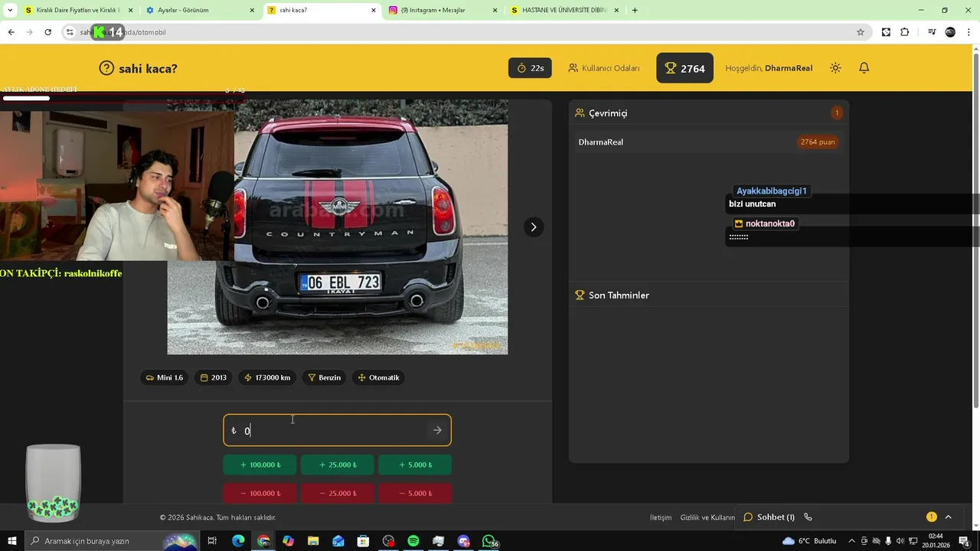Show next car photo with arrow

click(x=534, y=227)
